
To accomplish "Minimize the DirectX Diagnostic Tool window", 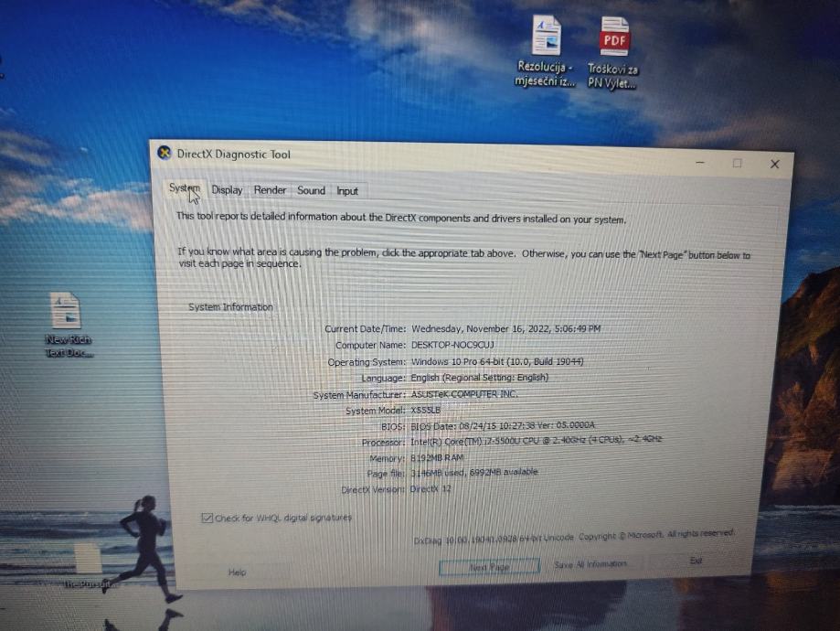I will (x=699, y=163).
